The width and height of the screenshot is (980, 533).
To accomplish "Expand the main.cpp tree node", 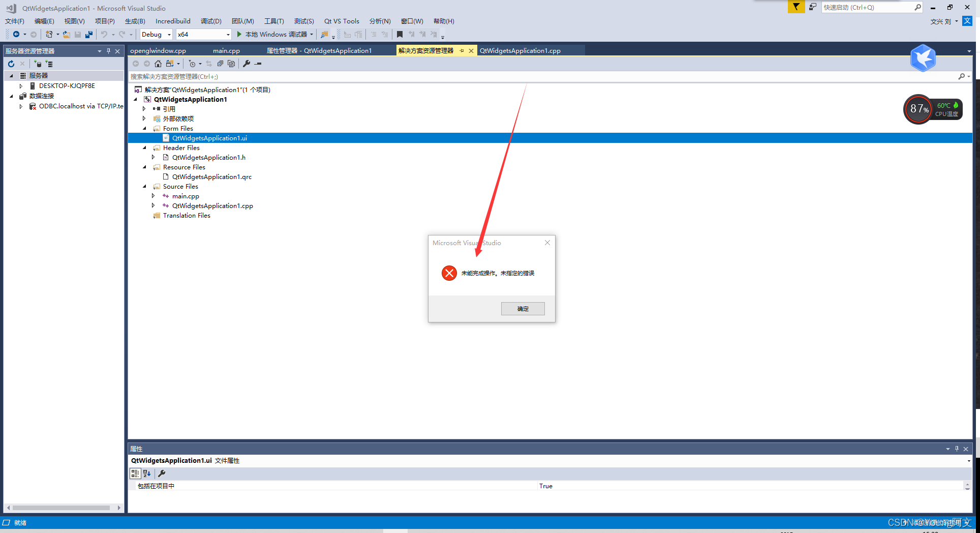I will [153, 196].
